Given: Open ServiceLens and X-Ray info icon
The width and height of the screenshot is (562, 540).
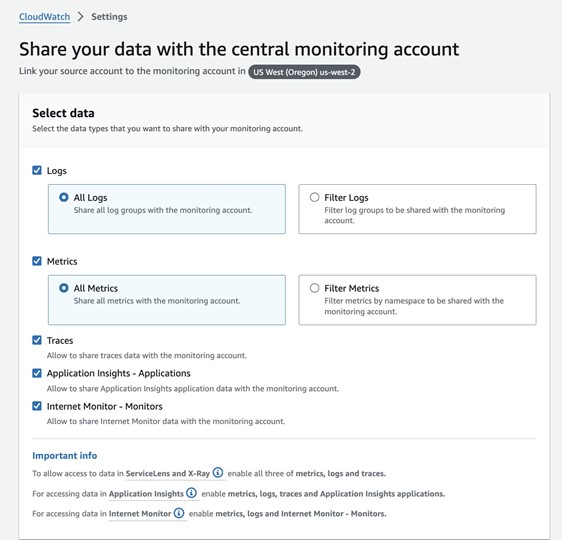Looking at the screenshot, I should click(x=218, y=473).
